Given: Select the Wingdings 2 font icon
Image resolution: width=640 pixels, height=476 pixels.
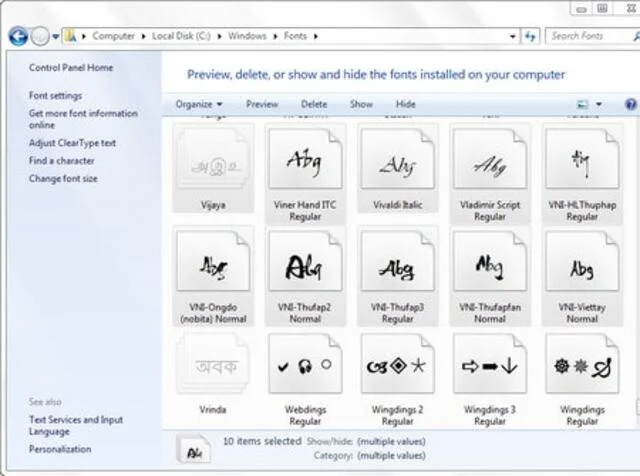Looking at the screenshot, I should pyautogui.click(x=398, y=364).
